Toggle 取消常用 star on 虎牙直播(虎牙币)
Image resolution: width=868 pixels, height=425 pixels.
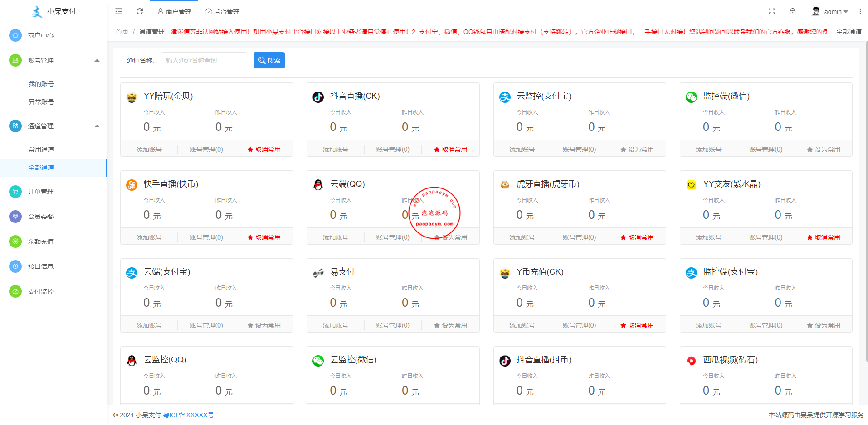point(637,237)
